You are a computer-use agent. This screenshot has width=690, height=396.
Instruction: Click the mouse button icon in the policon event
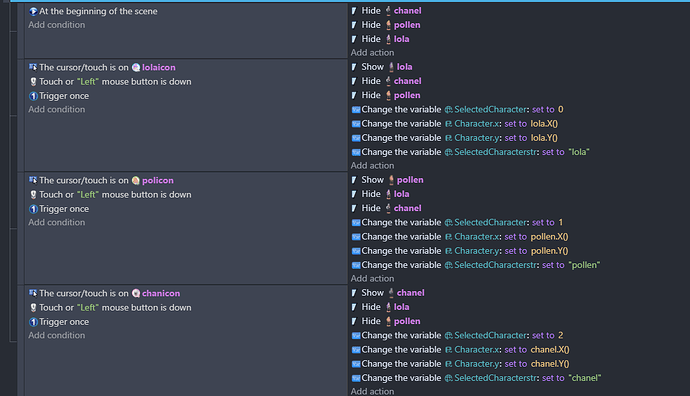33,195
